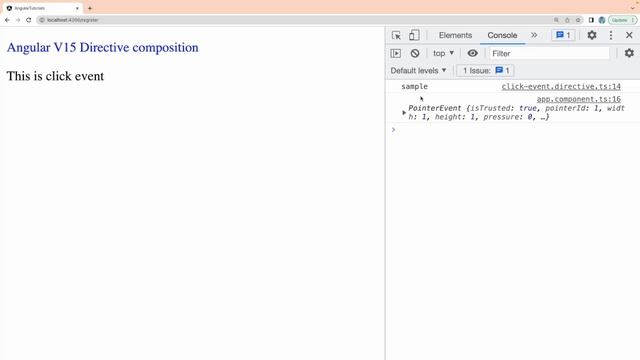Reload the page
Viewport: 640px width, 360px height.
click(x=29, y=20)
